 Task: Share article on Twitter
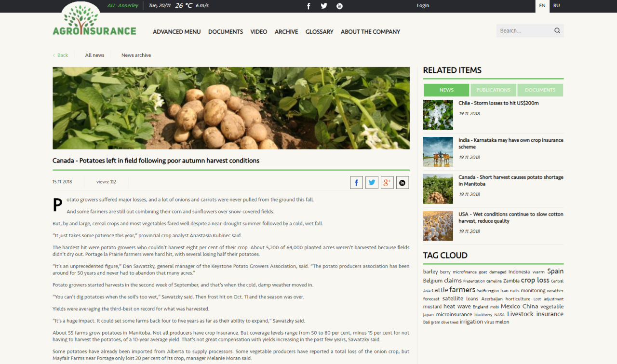click(372, 182)
